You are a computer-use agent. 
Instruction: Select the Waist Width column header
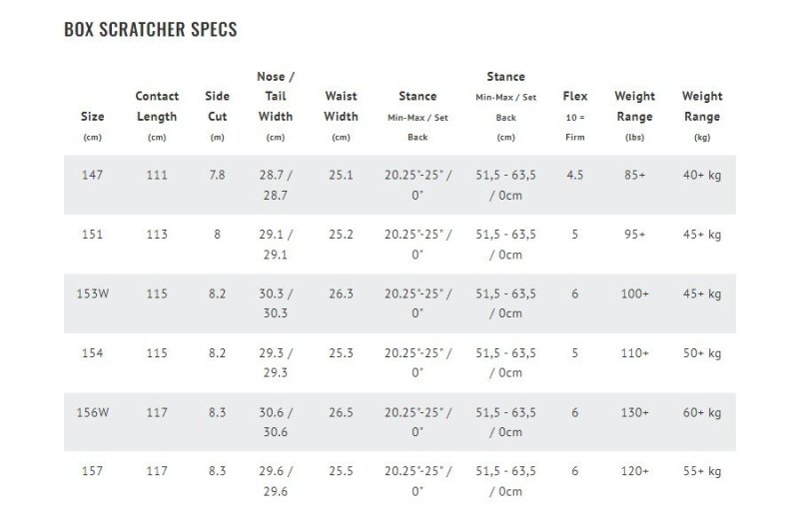pyautogui.click(x=342, y=106)
